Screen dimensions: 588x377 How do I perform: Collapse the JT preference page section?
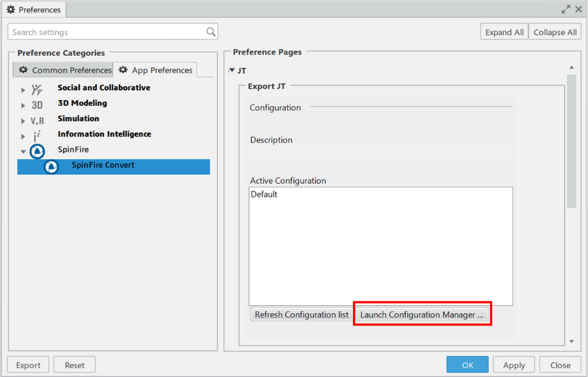232,70
